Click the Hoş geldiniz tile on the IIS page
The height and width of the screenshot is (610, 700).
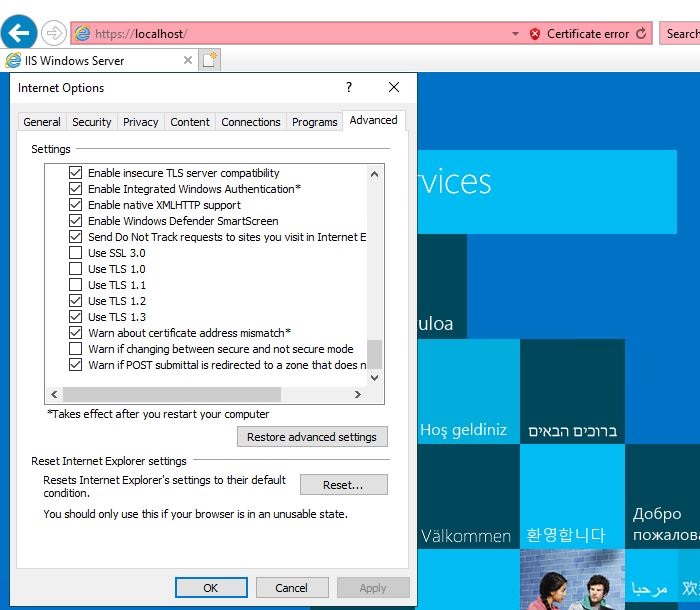pos(469,391)
